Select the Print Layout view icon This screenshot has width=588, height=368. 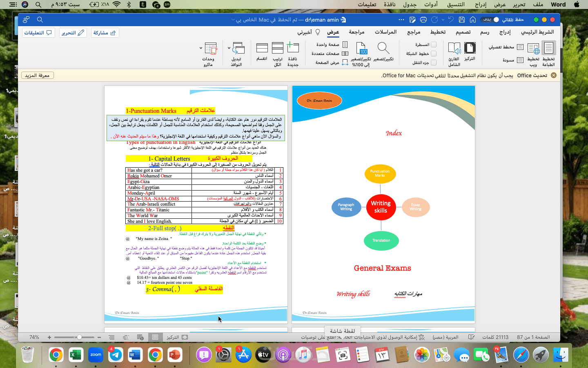point(548,48)
